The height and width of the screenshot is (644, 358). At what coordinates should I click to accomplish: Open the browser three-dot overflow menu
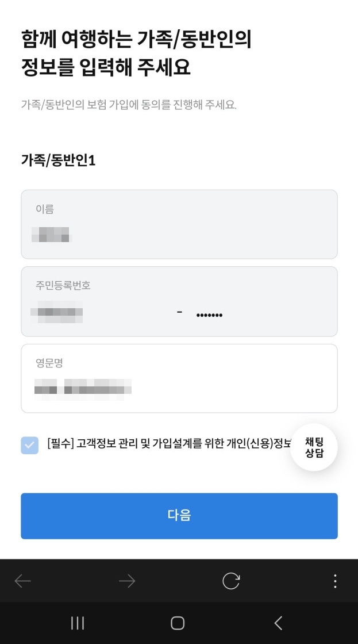pos(335,581)
